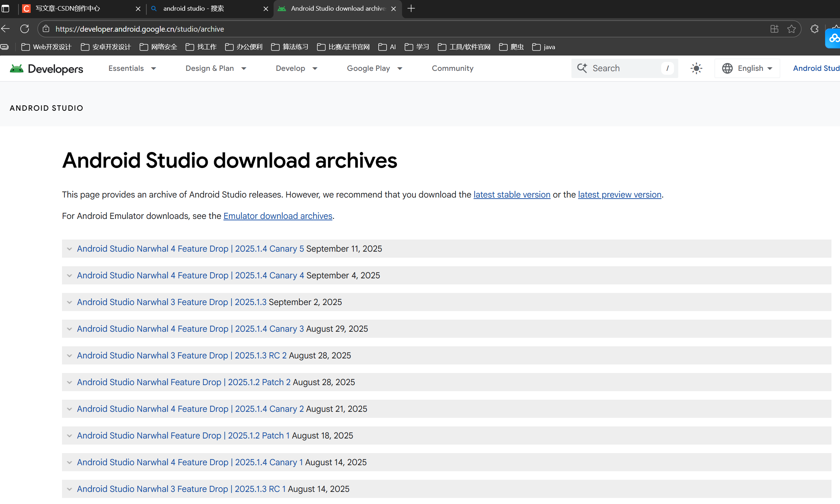Screen dimensions: 840x504
Task: Click the Narwhal 3 RC 1 title link
Action: 181,489
